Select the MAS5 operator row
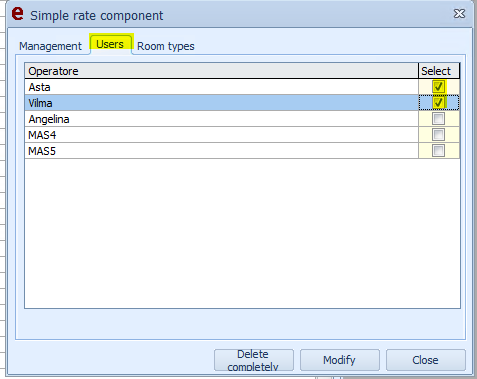The image size is (477, 379). [221, 151]
